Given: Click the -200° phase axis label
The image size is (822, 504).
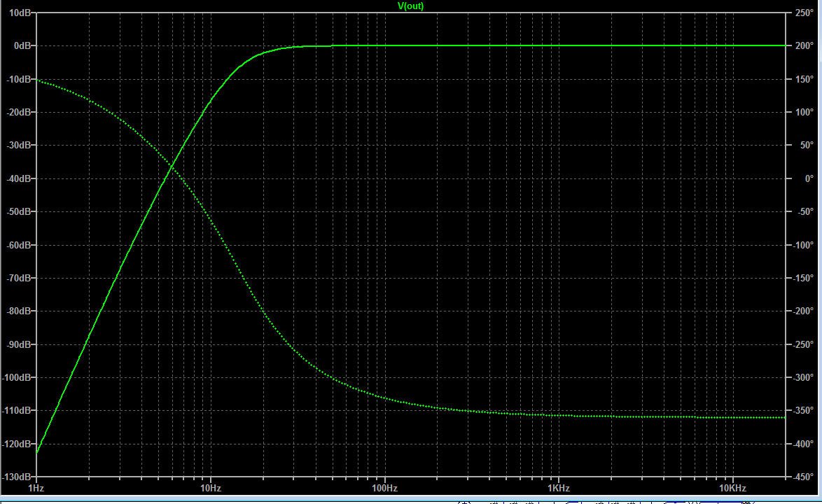Looking at the screenshot, I should [x=802, y=311].
